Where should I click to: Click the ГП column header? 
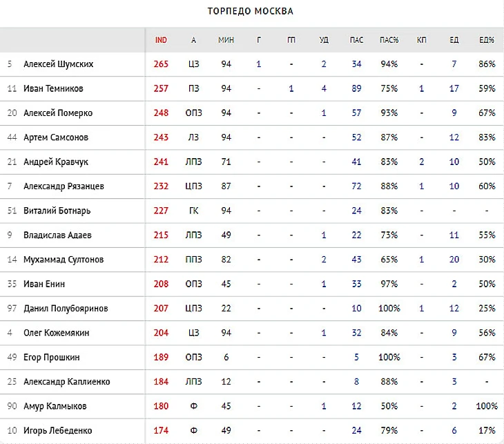[x=291, y=40]
